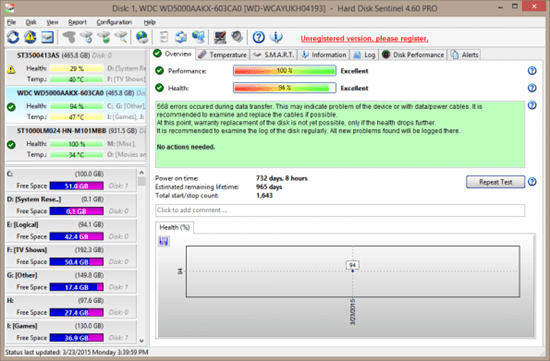
Task: Select the E: [Logical] partition
Action: 71,230
